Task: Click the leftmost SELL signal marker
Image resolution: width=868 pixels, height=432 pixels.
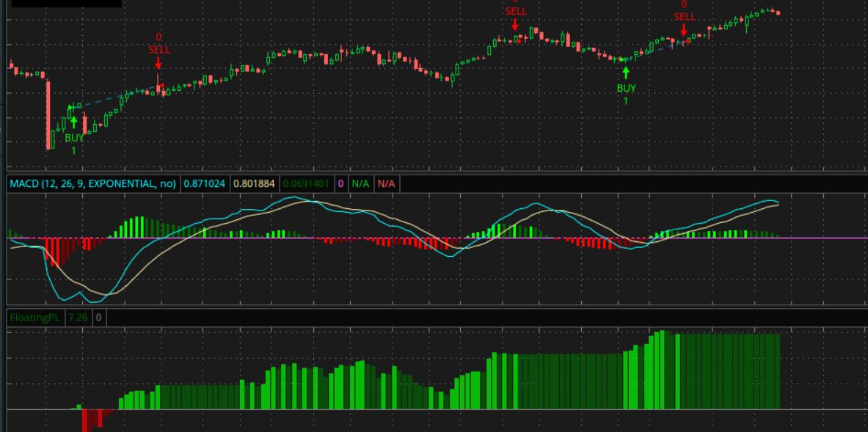Action: click(x=159, y=51)
